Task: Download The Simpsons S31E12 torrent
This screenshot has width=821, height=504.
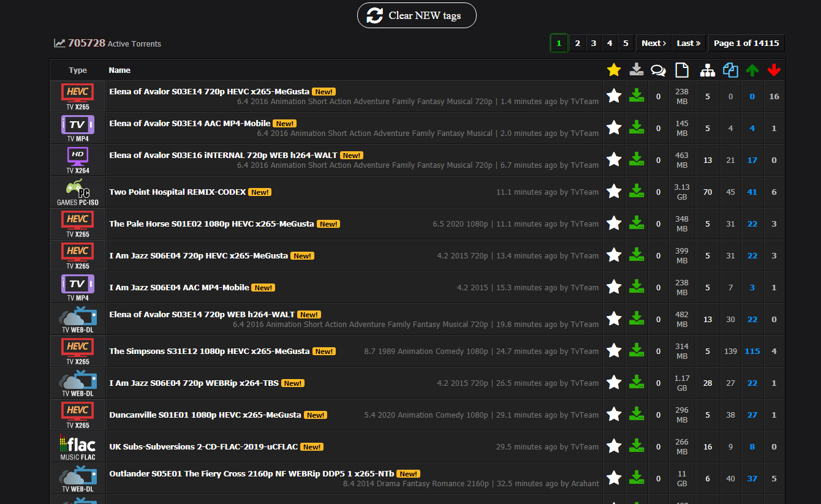Action: 637,350
